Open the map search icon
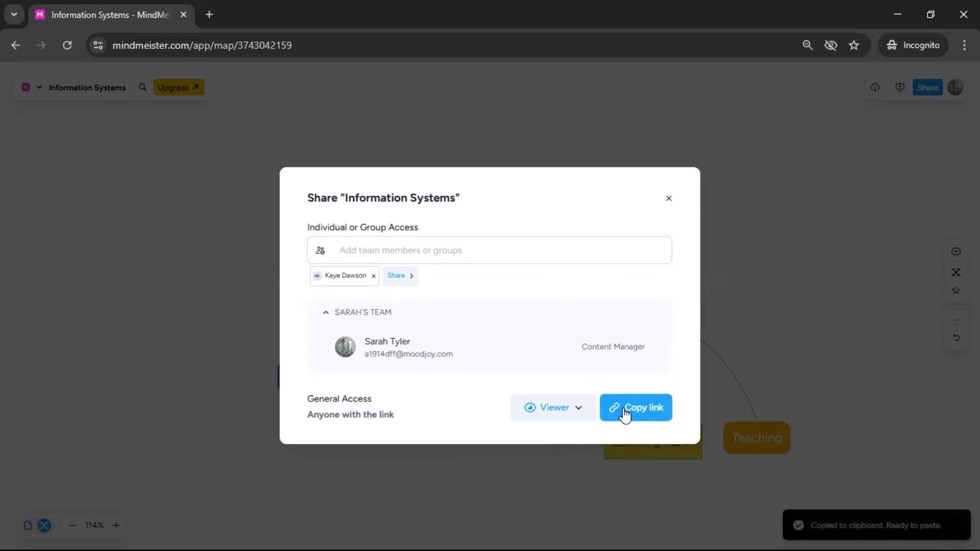Viewport: 980px width, 551px height. click(x=143, y=87)
